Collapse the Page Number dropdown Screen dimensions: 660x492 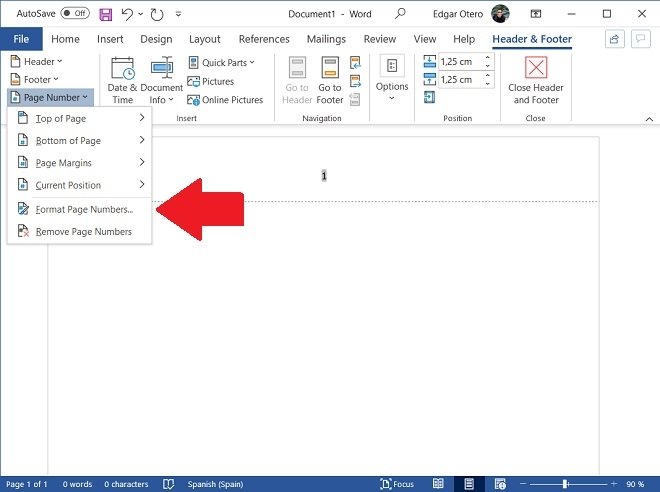point(50,97)
